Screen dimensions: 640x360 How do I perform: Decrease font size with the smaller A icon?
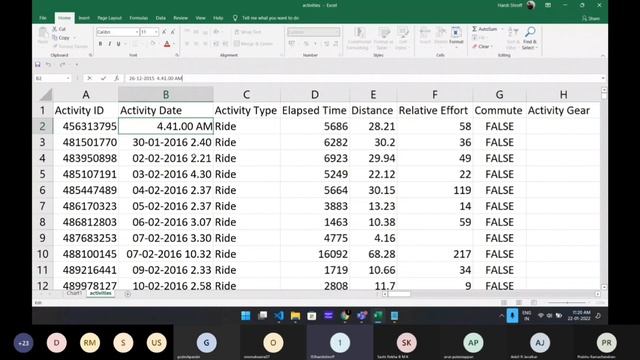173,32
